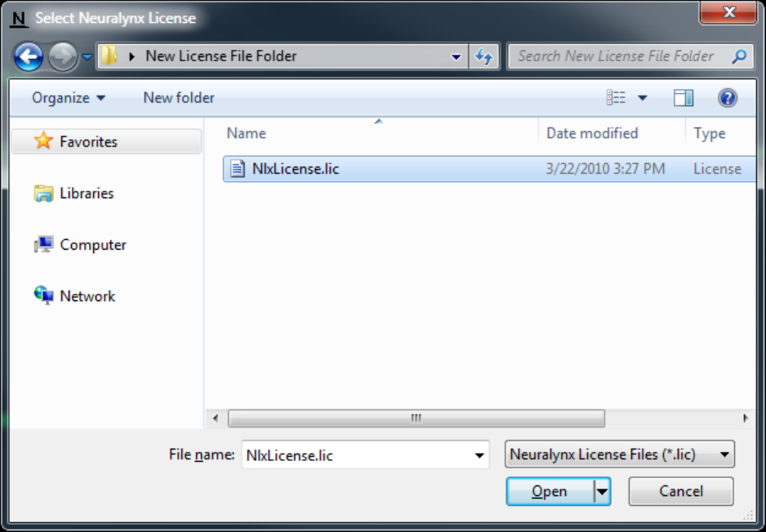766x532 pixels.
Task: Expand the view options dropdown arrow
Action: [x=643, y=98]
